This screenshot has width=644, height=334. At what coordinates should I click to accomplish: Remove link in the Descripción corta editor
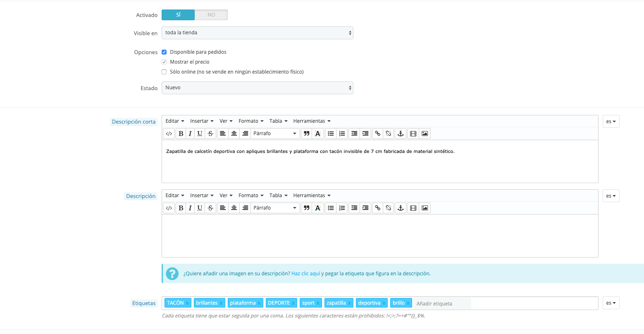click(388, 134)
